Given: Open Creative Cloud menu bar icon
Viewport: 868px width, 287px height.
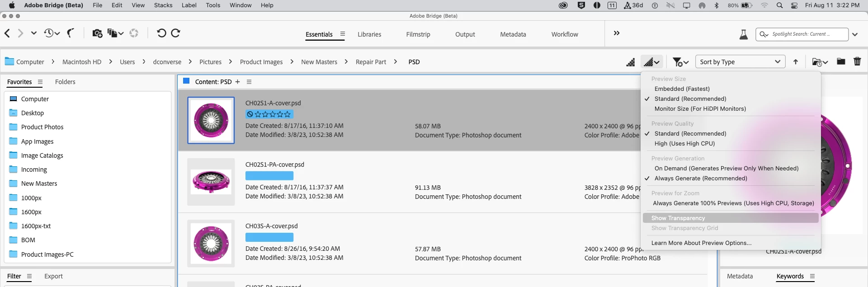Looking at the screenshot, I should click(563, 5).
